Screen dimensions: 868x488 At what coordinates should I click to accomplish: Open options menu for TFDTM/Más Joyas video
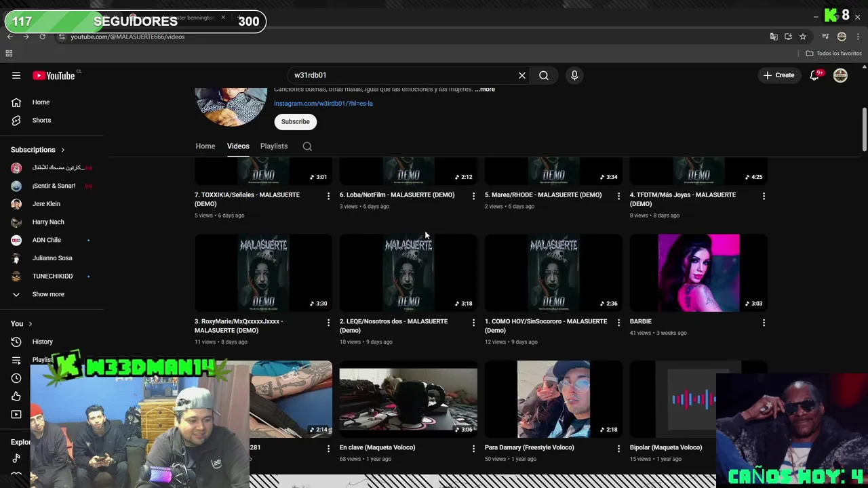tap(764, 196)
